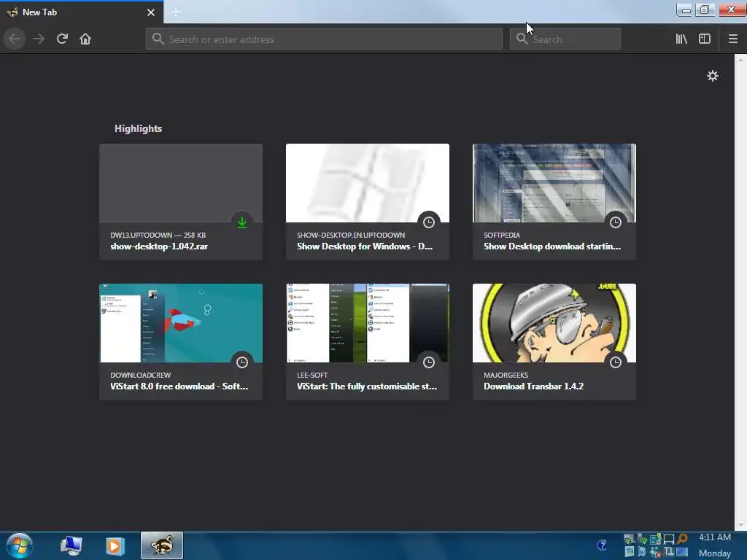Open the Softpedia page thumbnail
Viewport: 747px width, 560px height.
pos(554,183)
